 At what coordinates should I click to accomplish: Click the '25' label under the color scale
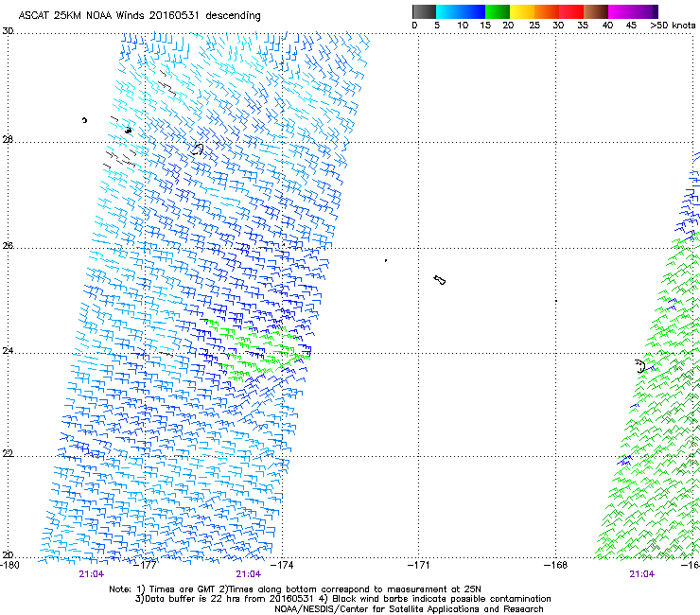click(x=534, y=26)
